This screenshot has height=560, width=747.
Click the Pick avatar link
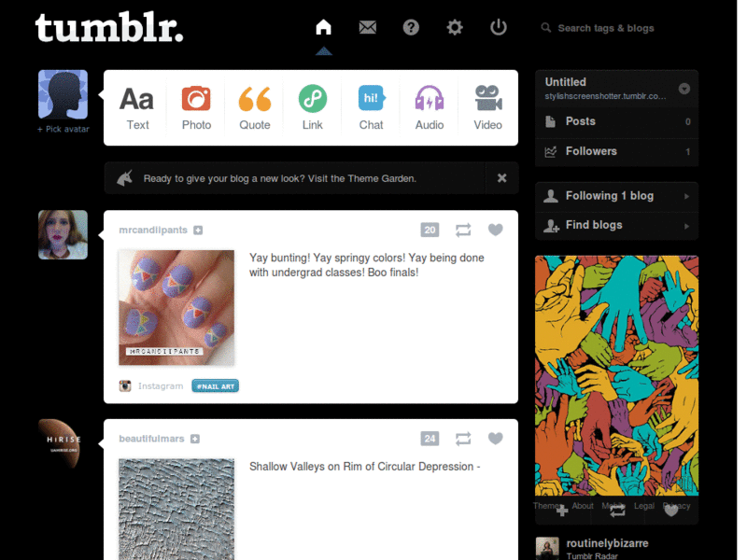pos(63,129)
